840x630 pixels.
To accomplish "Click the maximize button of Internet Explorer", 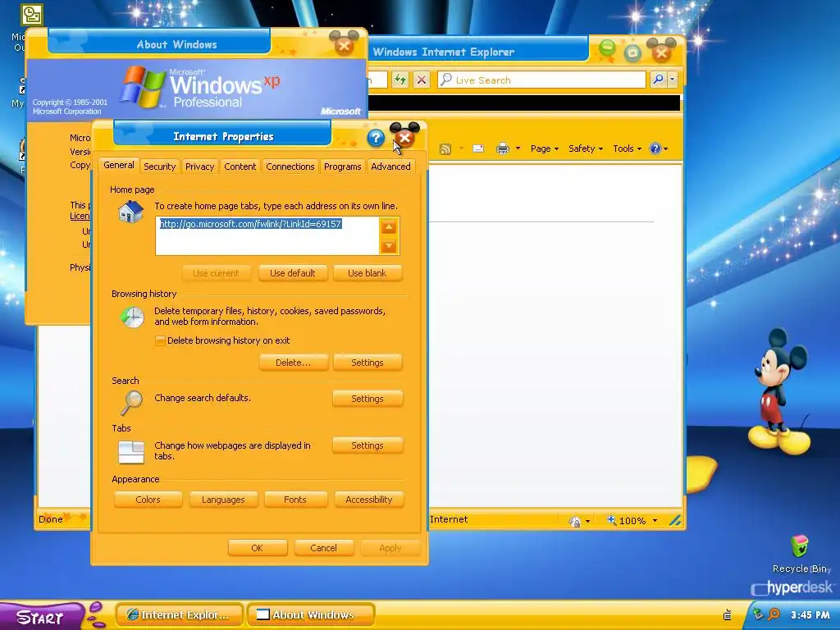I will click(632, 52).
